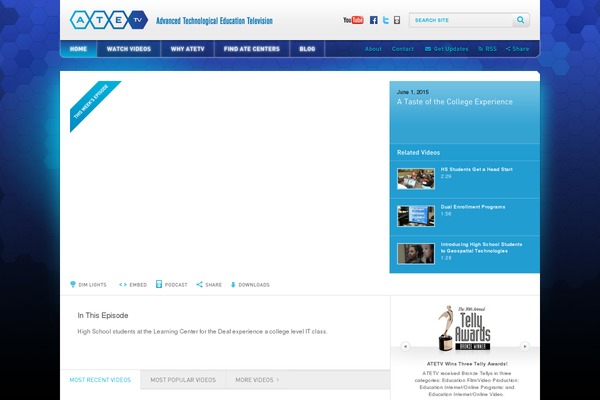Click the Share link in navigation bar
Image resolution: width=600 pixels, height=400 pixels.
click(517, 49)
